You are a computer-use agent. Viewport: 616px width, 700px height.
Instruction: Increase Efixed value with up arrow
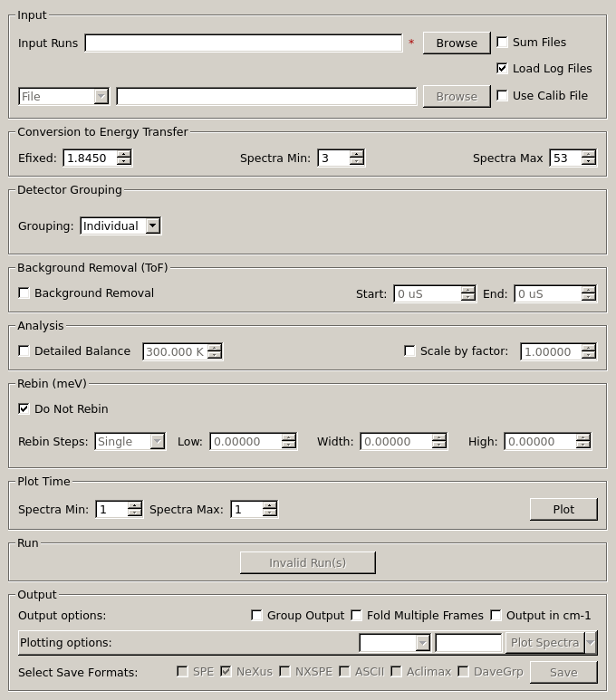[x=124, y=154]
